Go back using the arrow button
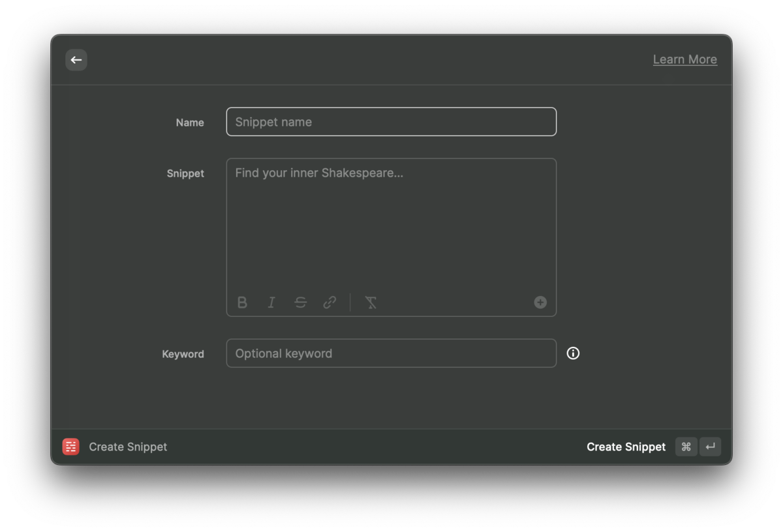 (76, 60)
